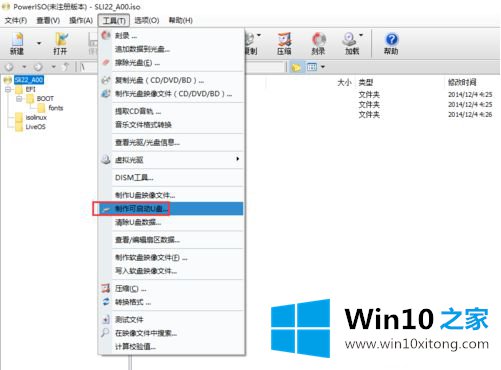
Task: Open the dropdown arrow beside 加载
Action: 361,35
